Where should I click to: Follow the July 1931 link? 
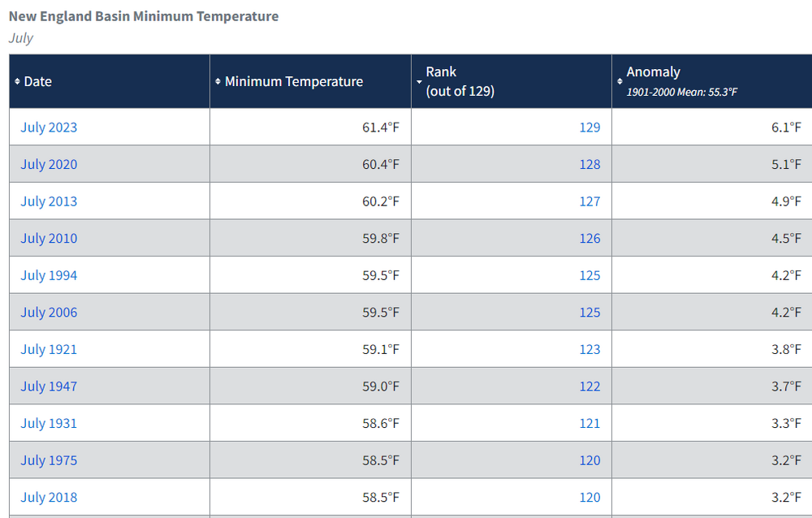click(49, 423)
